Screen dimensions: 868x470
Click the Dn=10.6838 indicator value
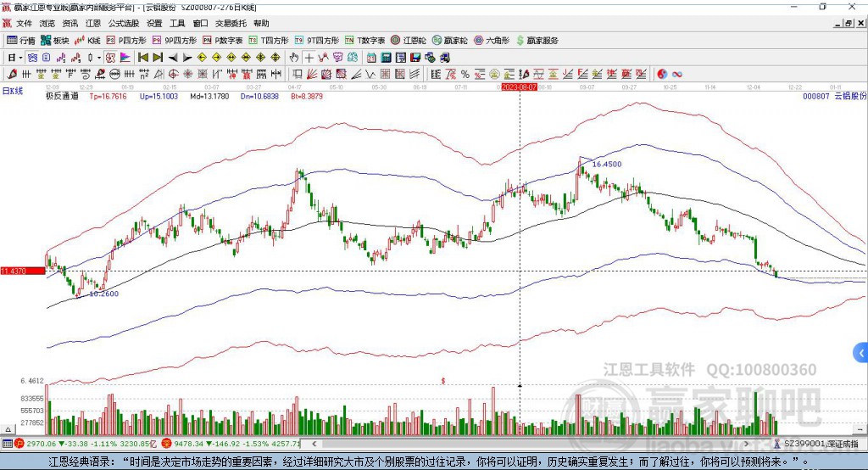tap(259, 96)
